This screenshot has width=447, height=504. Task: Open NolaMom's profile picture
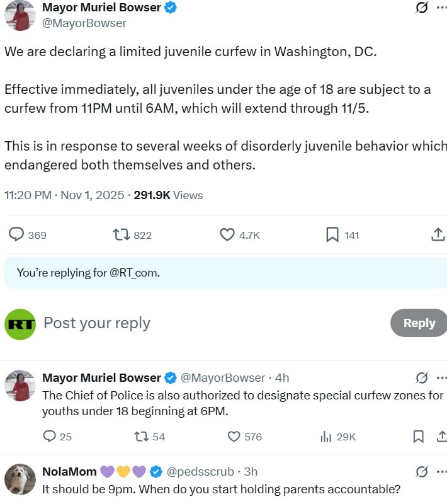20,480
